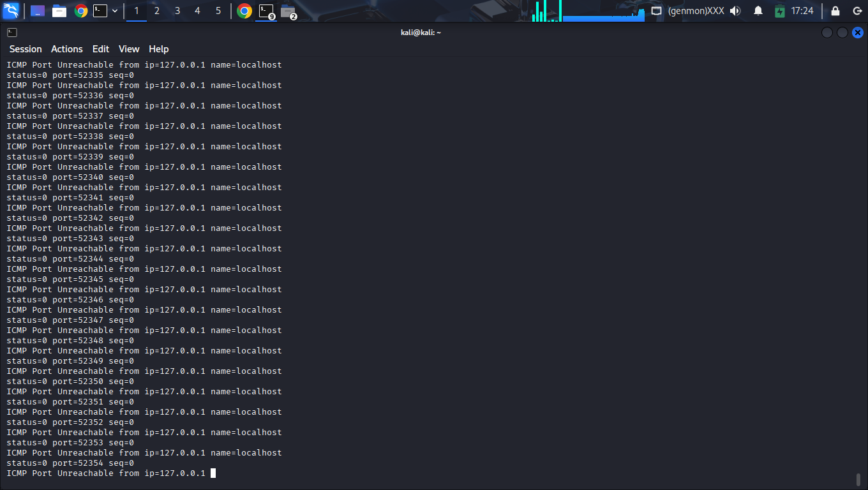Open the View menu
Viewport: 868px width, 490px height.
click(x=129, y=49)
